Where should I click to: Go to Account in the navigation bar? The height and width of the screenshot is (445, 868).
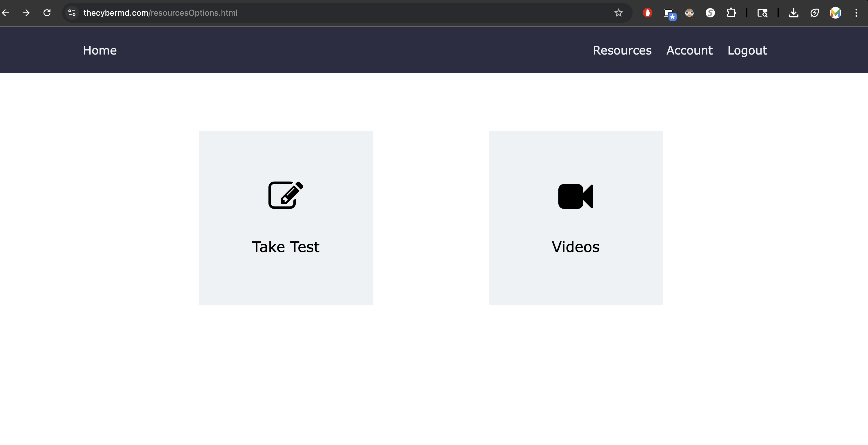coord(689,50)
